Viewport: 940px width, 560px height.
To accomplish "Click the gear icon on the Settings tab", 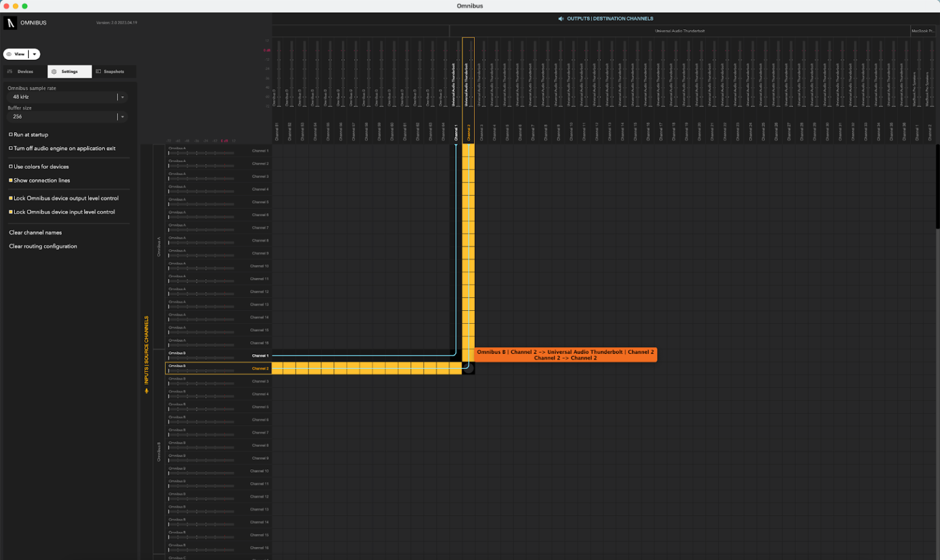I will (x=54, y=72).
